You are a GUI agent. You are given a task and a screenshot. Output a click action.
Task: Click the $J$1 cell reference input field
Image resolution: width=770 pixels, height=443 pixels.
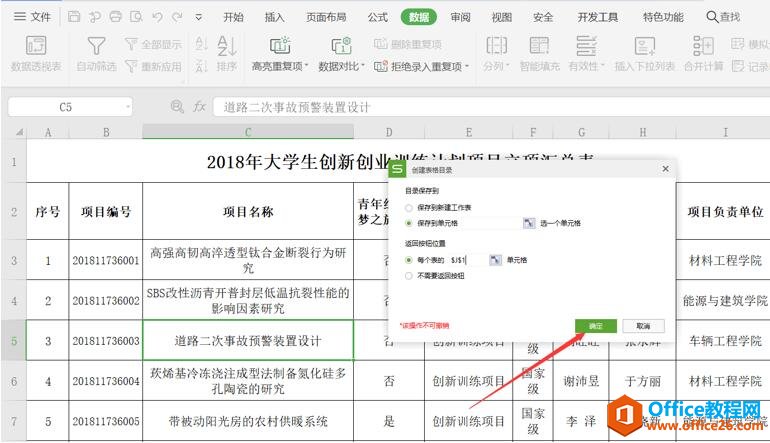tap(466, 259)
